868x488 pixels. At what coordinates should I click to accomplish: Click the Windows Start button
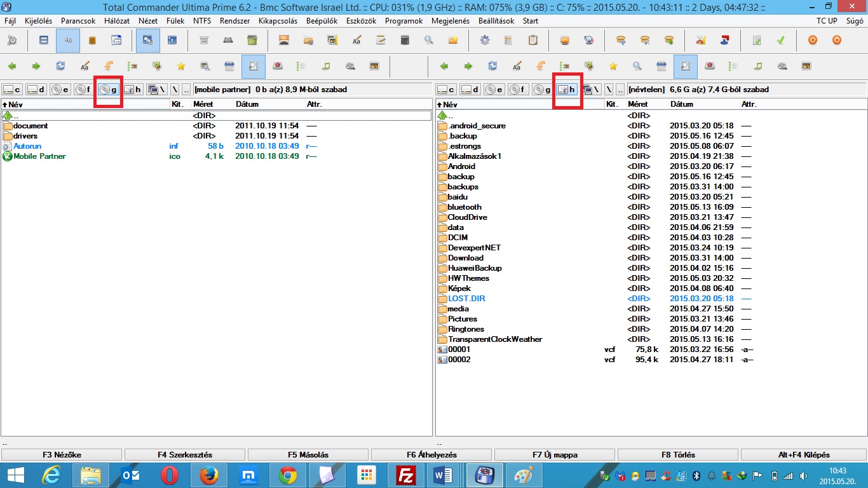[15, 475]
